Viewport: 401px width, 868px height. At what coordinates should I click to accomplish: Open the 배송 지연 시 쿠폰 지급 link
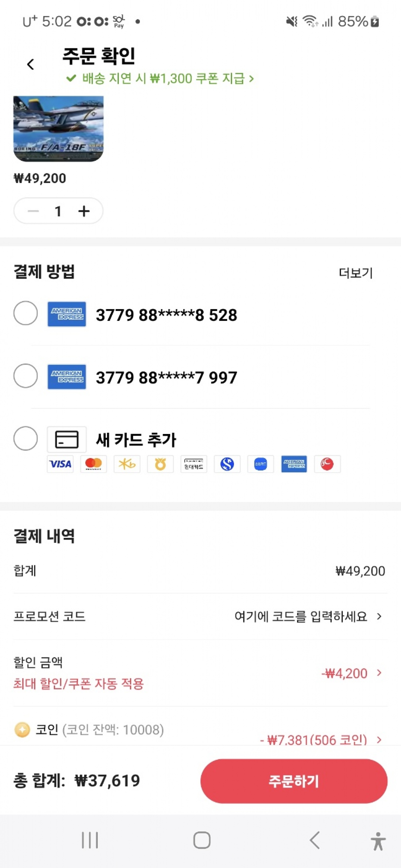[x=160, y=79]
